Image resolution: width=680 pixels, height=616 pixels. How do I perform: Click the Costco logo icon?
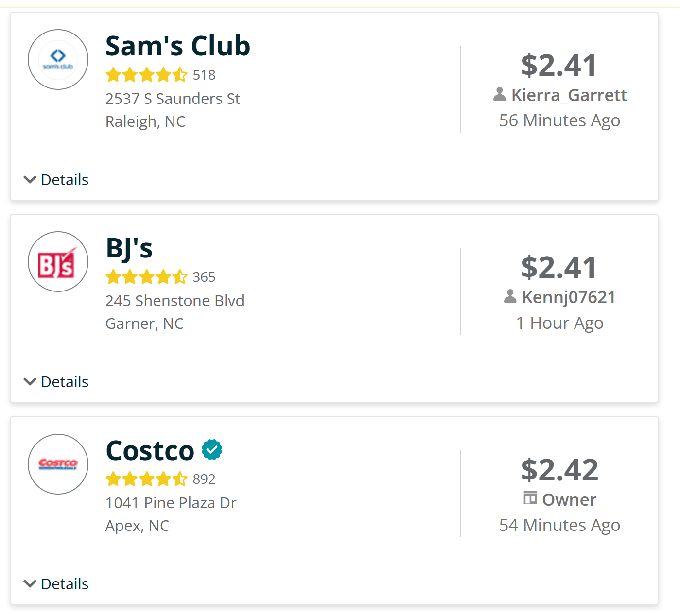point(58,464)
